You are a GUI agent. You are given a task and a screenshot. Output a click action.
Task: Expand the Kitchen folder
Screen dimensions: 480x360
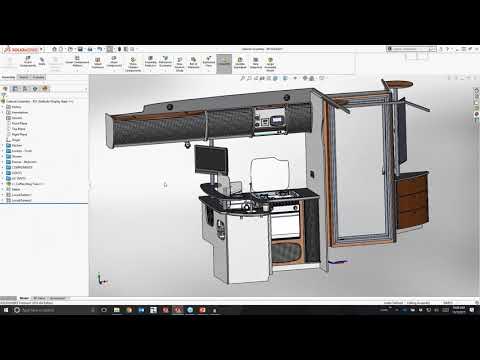3,145
